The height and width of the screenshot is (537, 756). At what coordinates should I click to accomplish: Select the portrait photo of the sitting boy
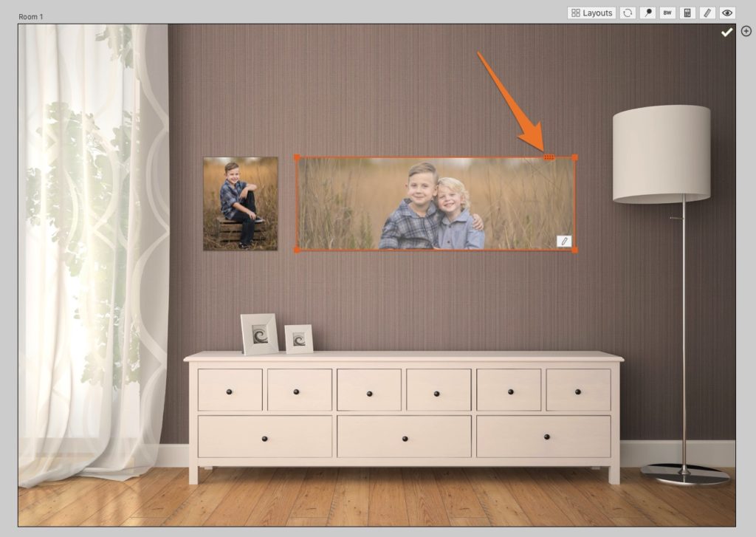240,204
